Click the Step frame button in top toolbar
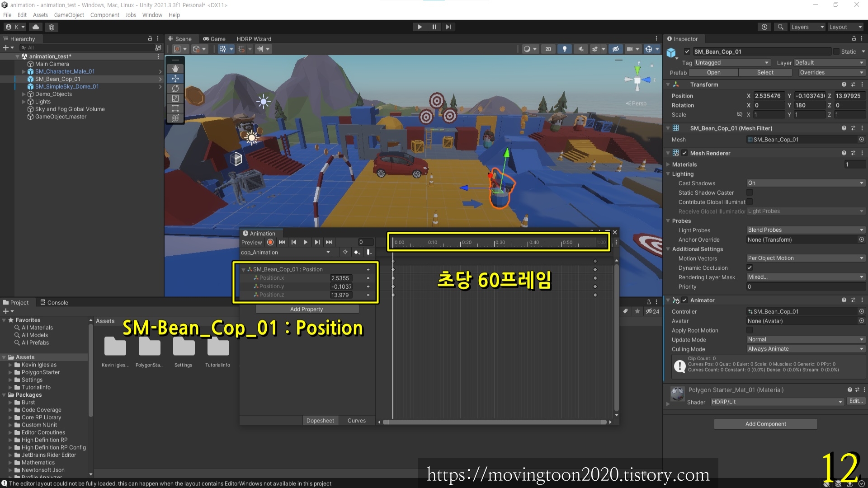 pos(448,27)
